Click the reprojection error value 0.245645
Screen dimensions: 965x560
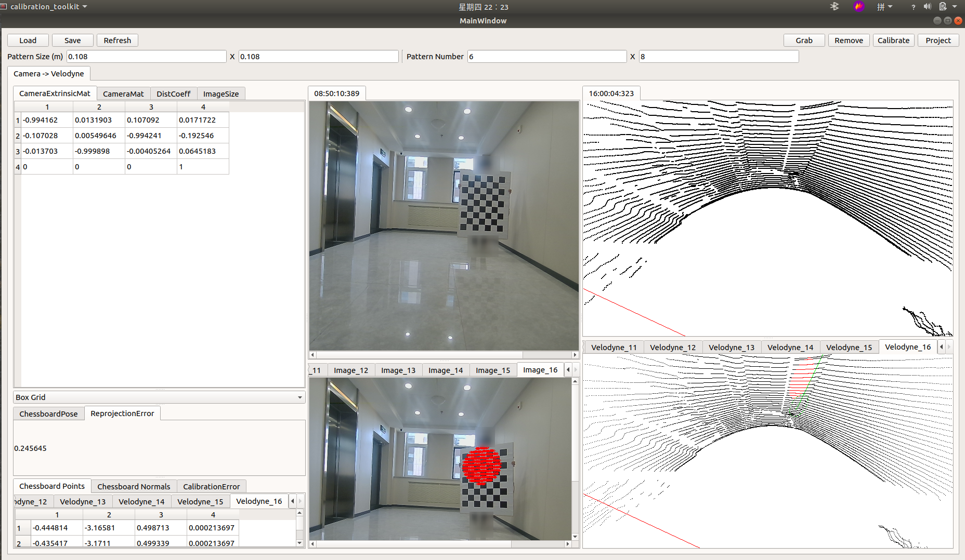pyautogui.click(x=31, y=448)
